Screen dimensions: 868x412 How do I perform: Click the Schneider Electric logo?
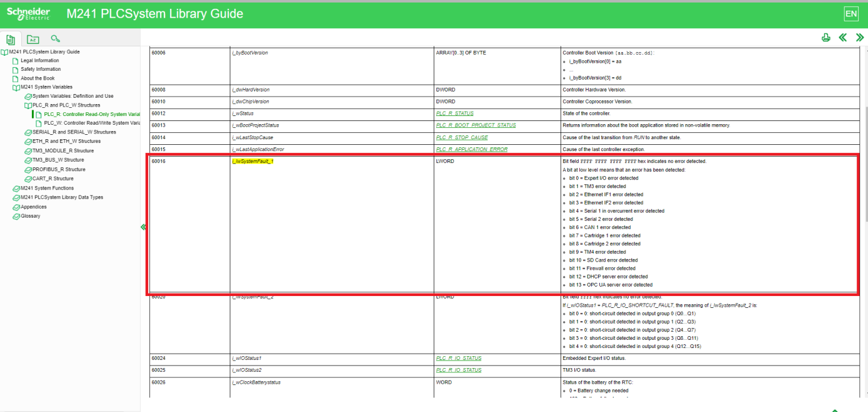(28, 14)
